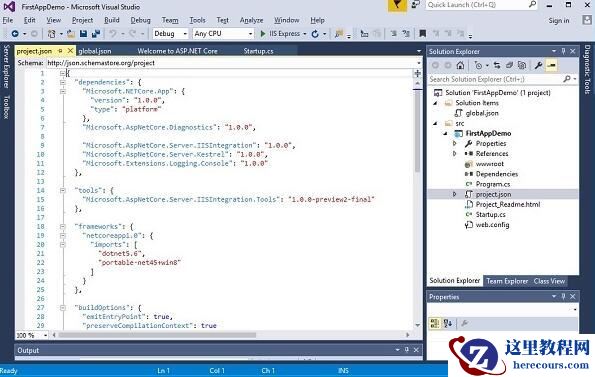Open the Welcome to ASP.NET Core tab
This screenshot has height=377, width=595.
(177, 51)
